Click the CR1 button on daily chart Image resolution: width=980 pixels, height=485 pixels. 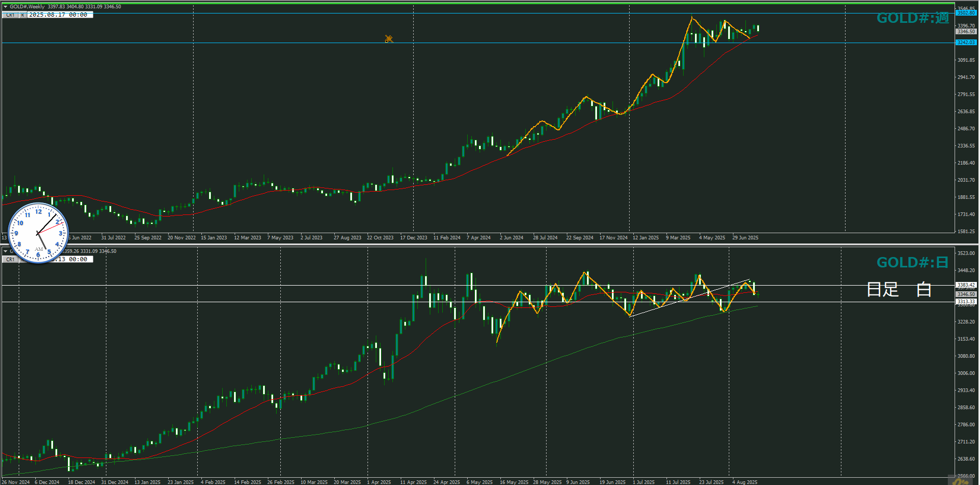click(x=10, y=260)
